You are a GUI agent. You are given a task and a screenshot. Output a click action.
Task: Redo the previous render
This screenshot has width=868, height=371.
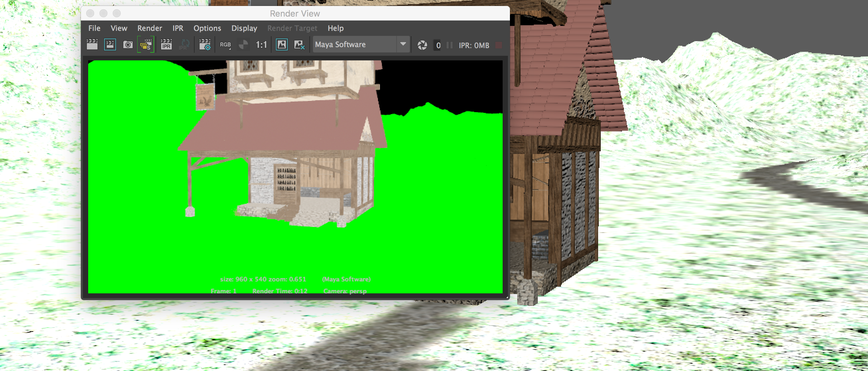(x=110, y=44)
